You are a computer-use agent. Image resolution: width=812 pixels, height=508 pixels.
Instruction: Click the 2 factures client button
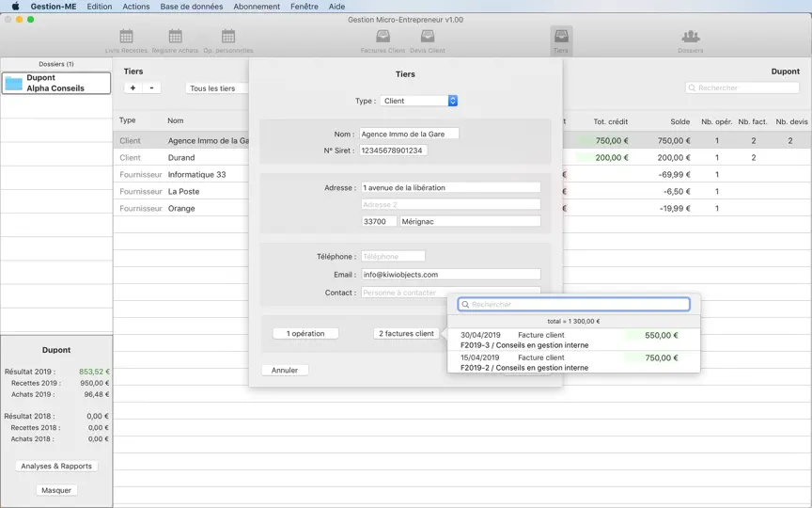click(407, 333)
